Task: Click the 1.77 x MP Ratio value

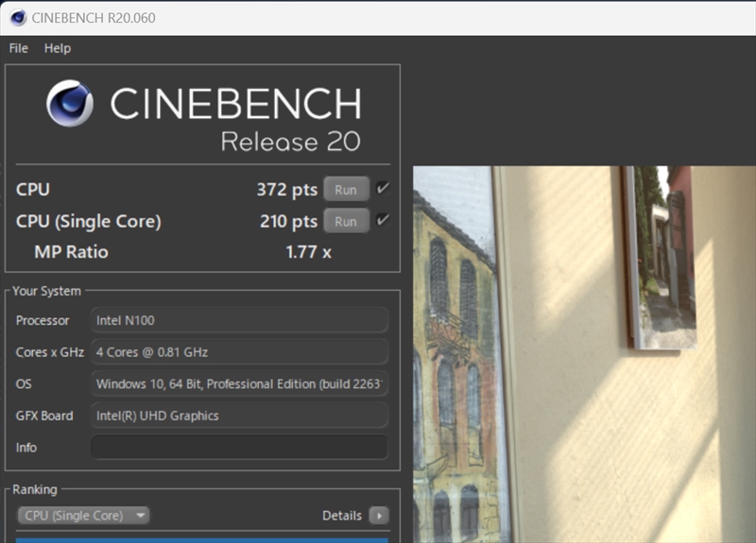Action: pyautogui.click(x=309, y=251)
